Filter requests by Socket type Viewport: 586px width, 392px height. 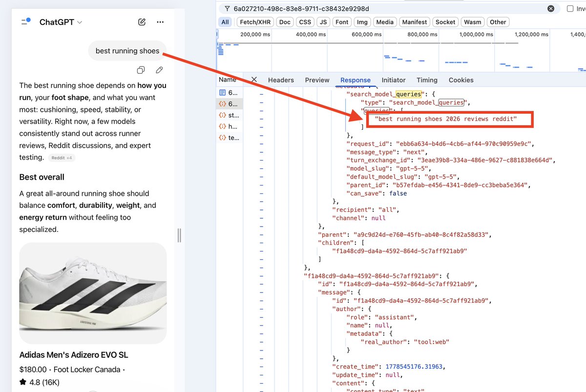pyautogui.click(x=445, y=22)
